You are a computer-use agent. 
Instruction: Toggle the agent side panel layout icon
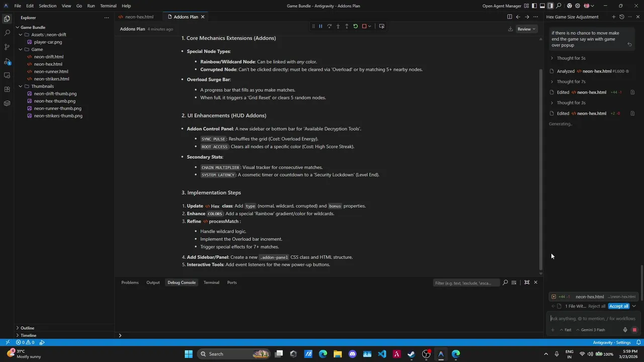(550, 6)
